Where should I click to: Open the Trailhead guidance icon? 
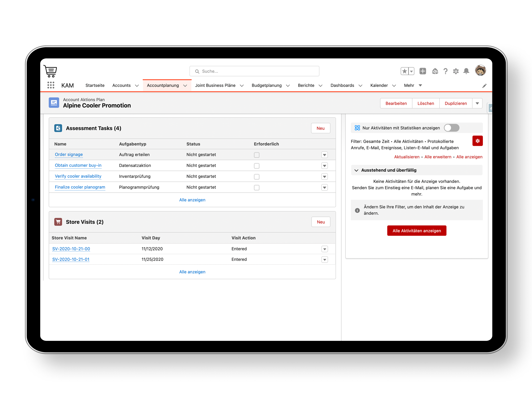click(435, 71)
